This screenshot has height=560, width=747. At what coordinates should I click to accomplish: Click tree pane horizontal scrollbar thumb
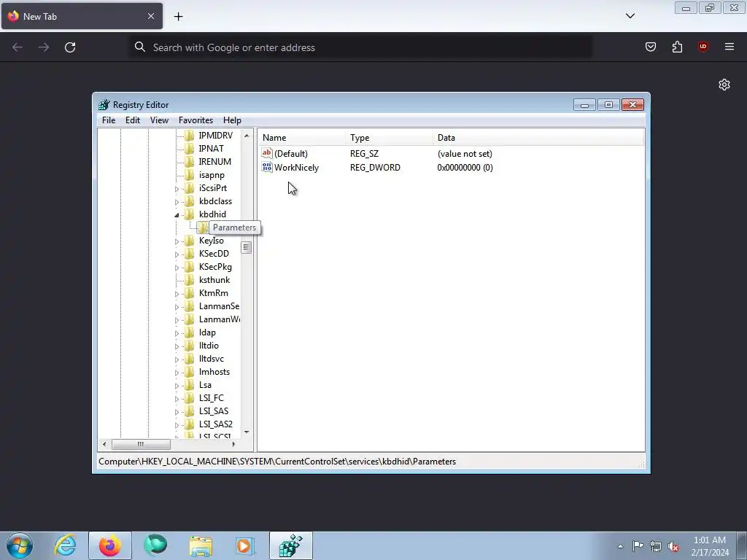coord(141,444)
